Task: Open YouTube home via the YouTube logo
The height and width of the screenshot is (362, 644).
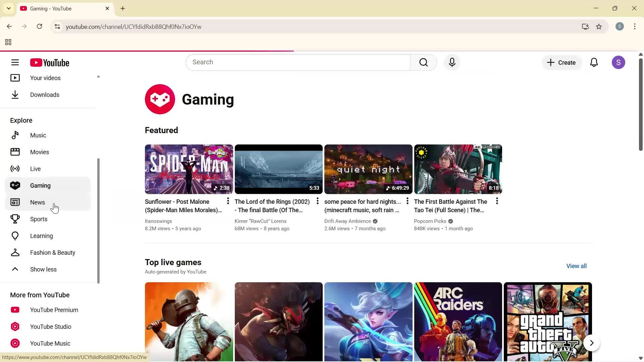Action: tap(50, 62)
